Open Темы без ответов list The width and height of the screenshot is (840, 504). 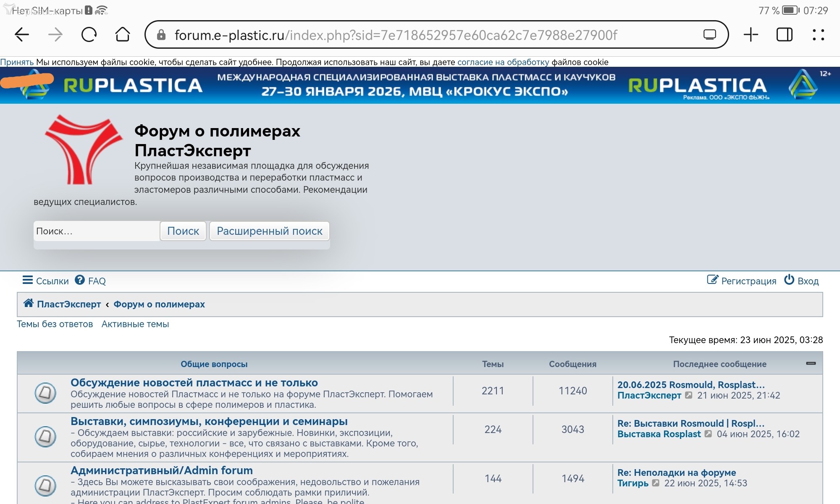[55, 324]
